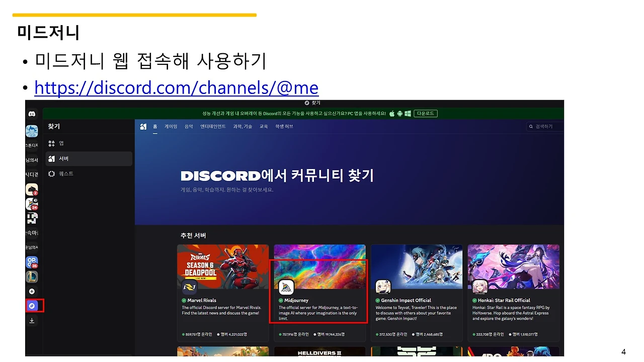
Task: Select the highlighted Explore servers compass icon
Action: (x=32, y=305)
